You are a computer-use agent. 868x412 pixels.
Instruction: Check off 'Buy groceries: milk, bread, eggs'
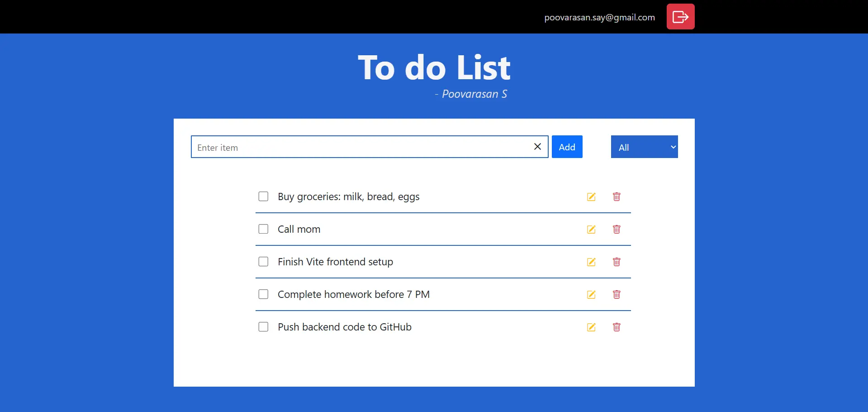(263, 196)
